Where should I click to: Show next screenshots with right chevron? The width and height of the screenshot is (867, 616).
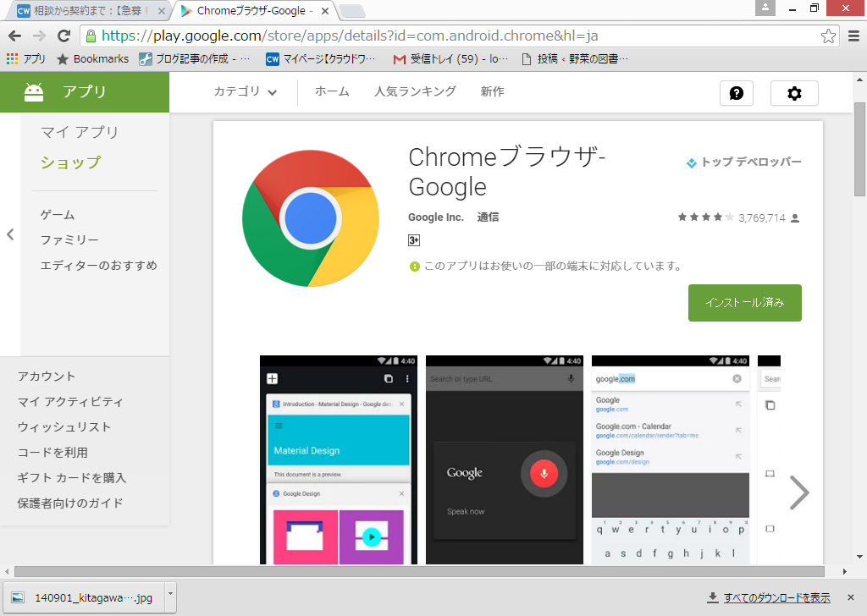[798, 492]
